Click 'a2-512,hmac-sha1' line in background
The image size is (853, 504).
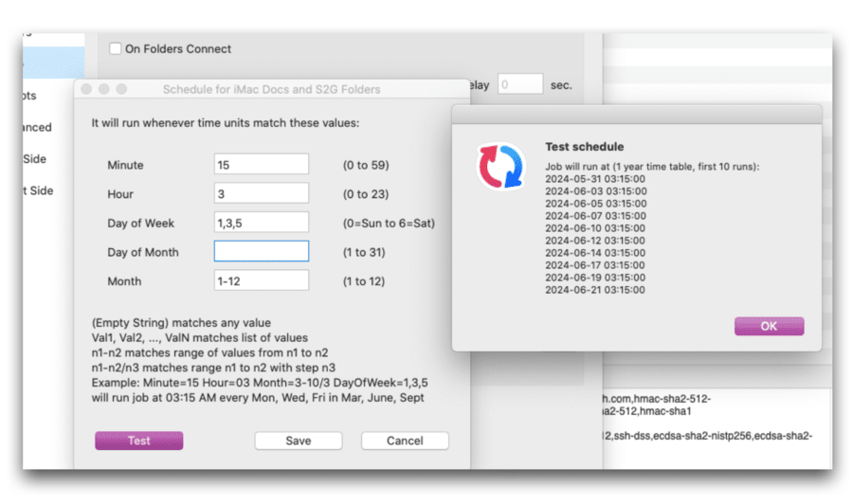[x=646, y=411]
